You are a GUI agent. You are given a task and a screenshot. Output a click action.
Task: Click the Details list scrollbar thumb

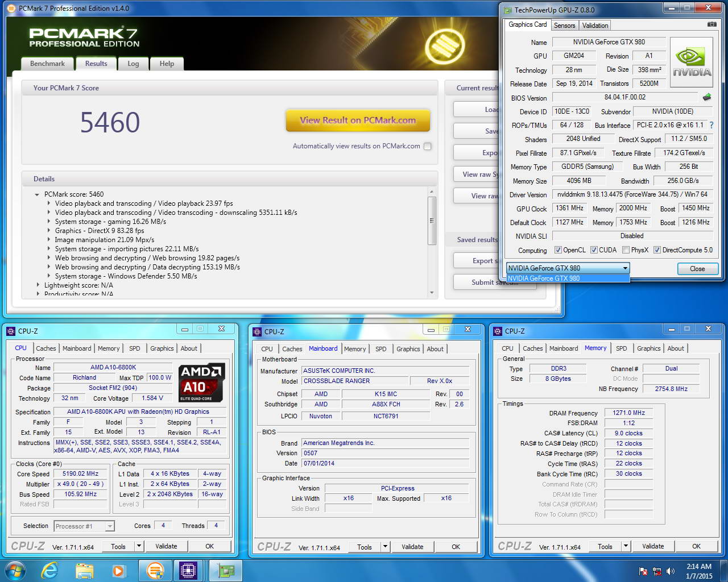click(432, 221)
